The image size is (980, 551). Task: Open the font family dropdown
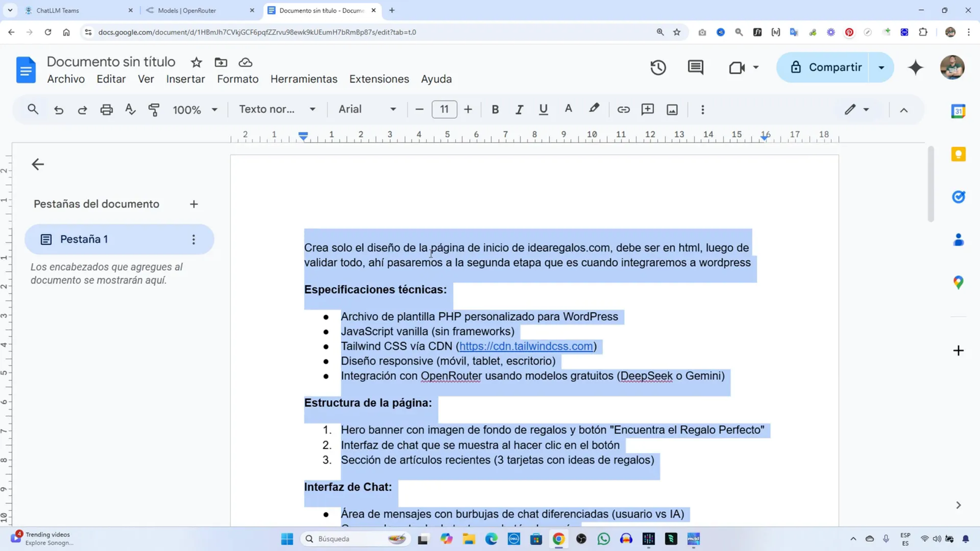click(366, 110)
